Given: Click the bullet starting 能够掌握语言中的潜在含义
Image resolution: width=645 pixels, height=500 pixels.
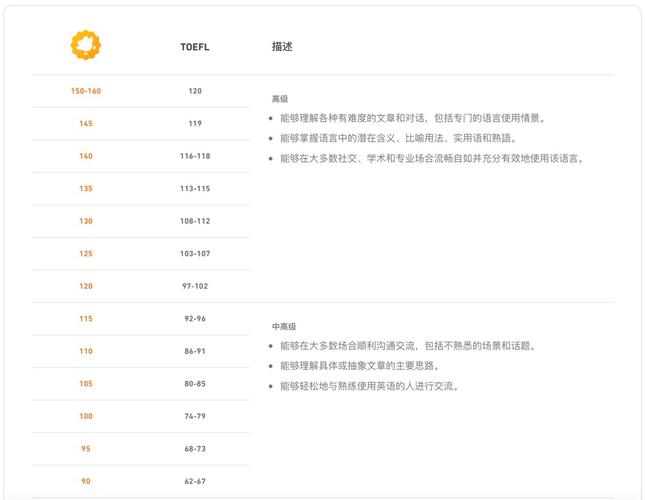Looking at the screenshot, I should 398,138.
